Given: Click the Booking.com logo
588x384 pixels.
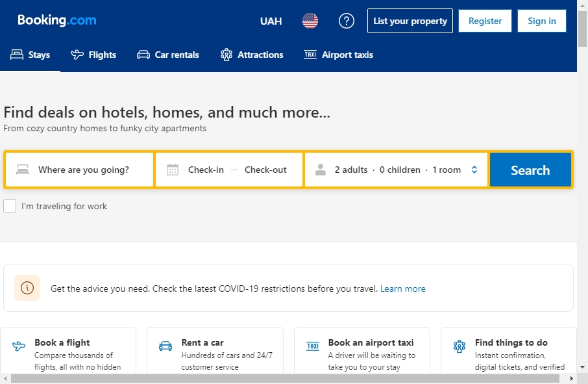Looking at the screenshot, I should [x=57, y=20].
